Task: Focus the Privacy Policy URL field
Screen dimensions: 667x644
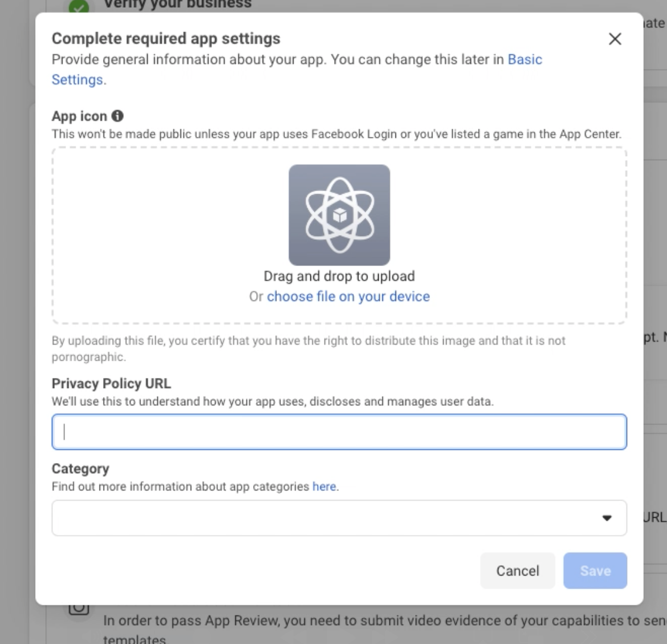Action: click(x=339, y=432)
